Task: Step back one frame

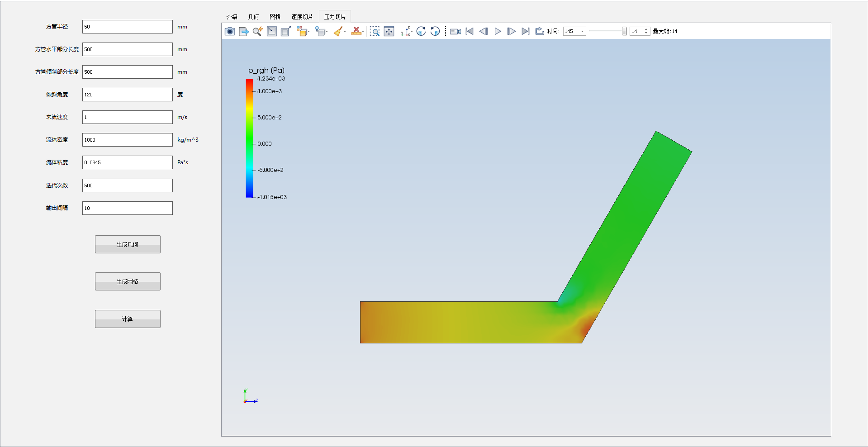Action: (x=484, y=31)
